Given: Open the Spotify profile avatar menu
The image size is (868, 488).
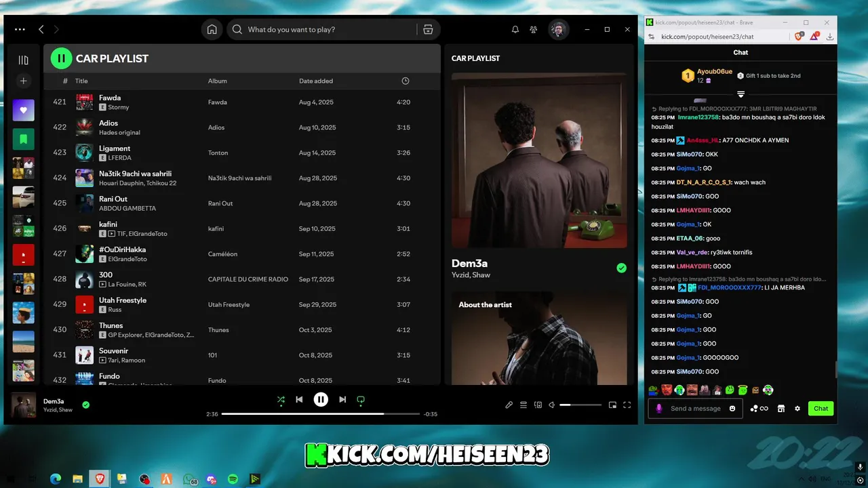Looking at the screenshot, I should click(558, 30).
